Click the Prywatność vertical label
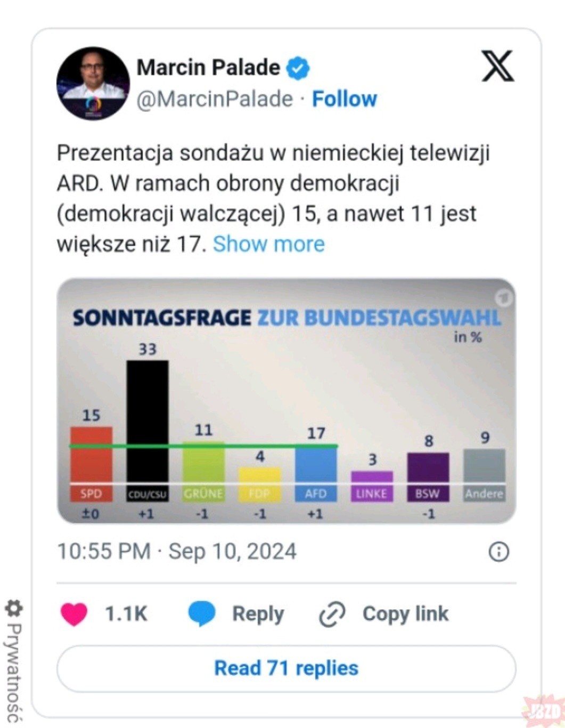Image resolution: width=565 pixels, height=728 pixels. tap(13, 673)
